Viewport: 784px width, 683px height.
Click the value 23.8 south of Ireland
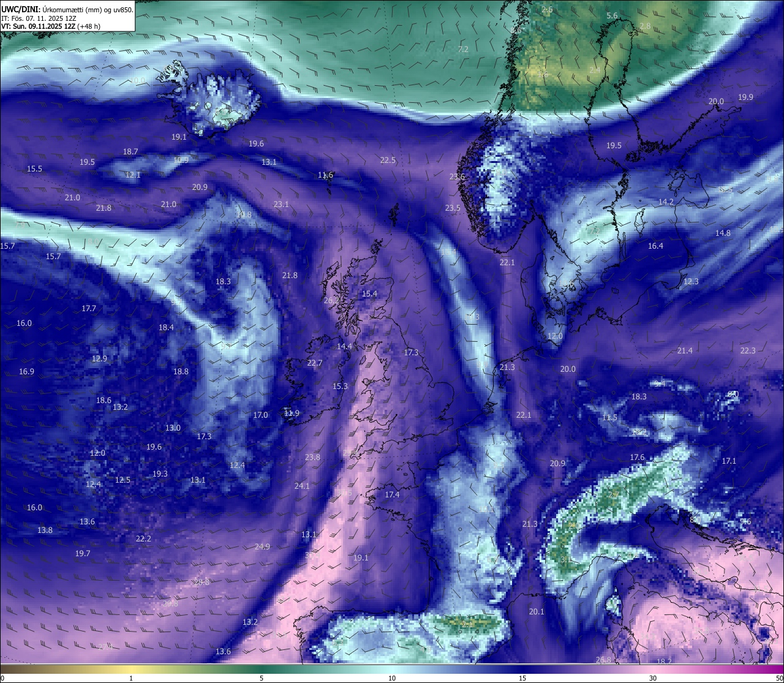[312, 457]
